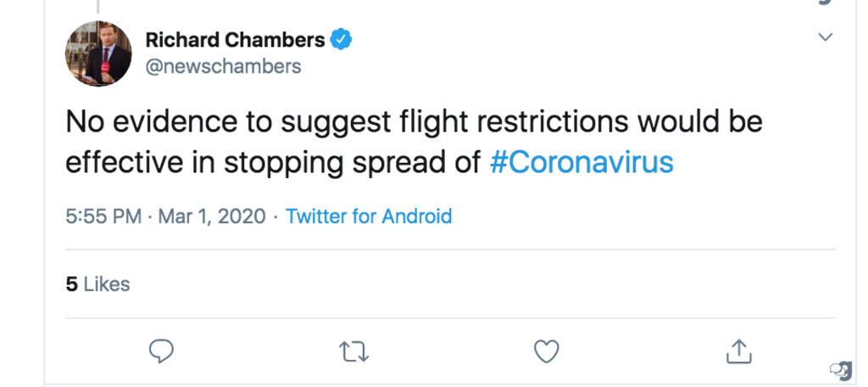This screenshot has height=387, width=868.
Task: Retweet Richard Chambers' post
Action: (x=353, y=351)
